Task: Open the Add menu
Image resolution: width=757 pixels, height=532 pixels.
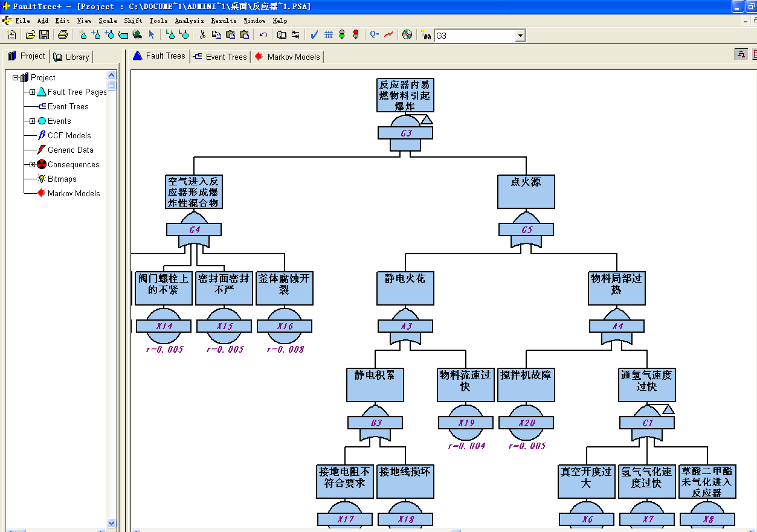Action: (x=43, y=21)
